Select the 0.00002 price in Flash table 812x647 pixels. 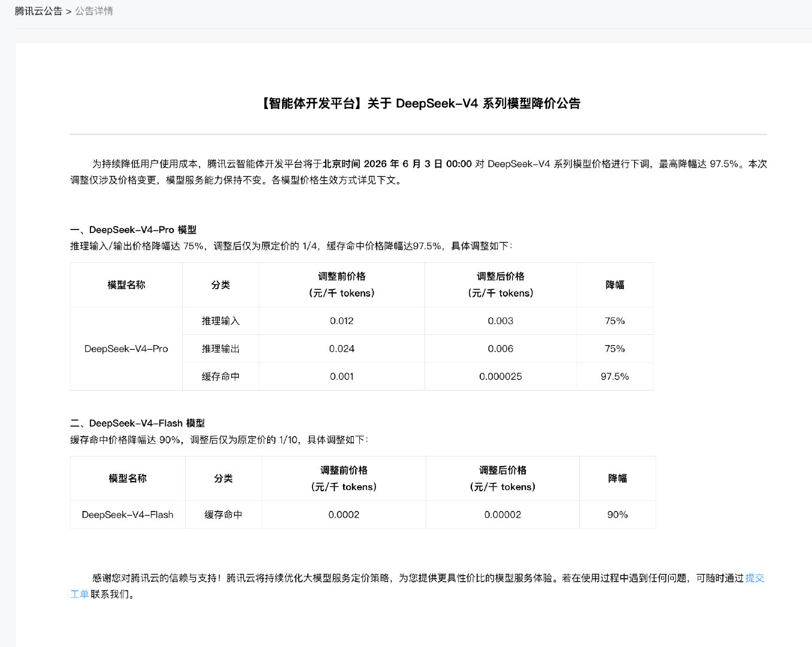502,515
